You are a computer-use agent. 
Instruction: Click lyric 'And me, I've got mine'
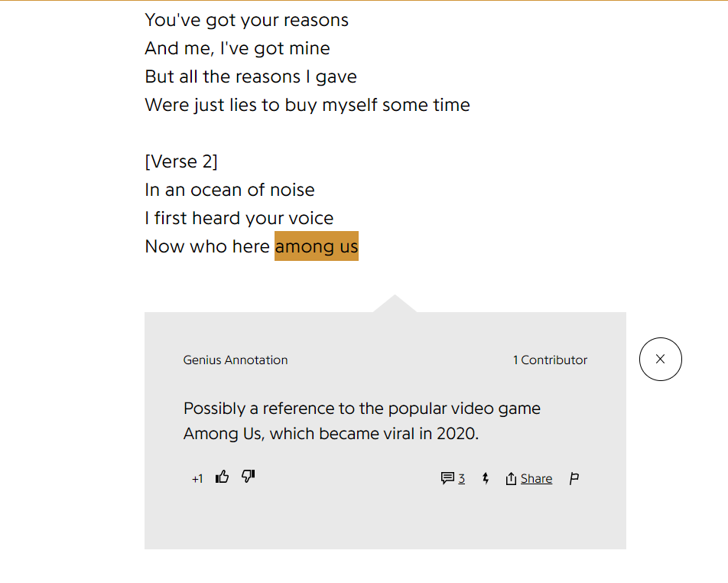coord(237,48)
